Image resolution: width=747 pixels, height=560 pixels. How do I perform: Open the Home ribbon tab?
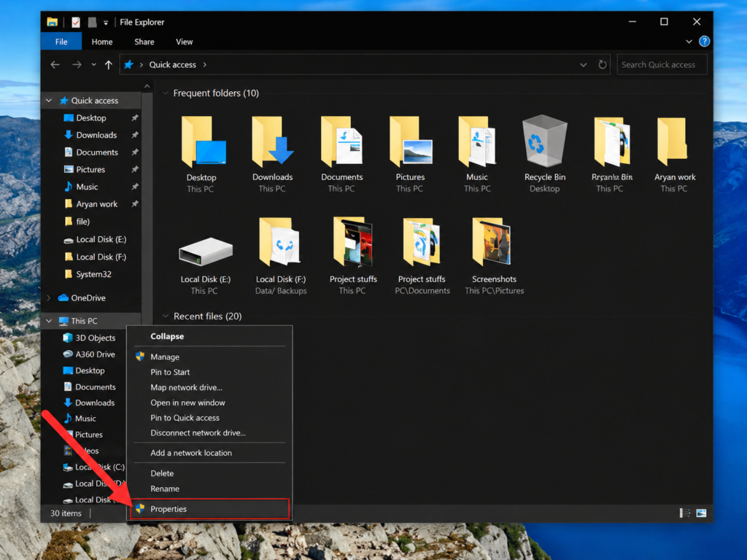click(x=102, y=42)
